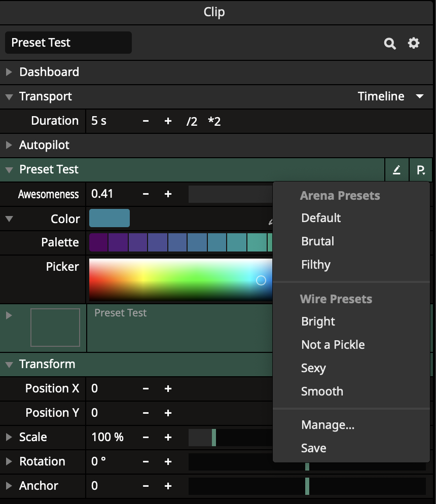Open the presets P icon menu
Image resolution: width=436 pixels, height=504 pixels.
click(x=421, y=170)
